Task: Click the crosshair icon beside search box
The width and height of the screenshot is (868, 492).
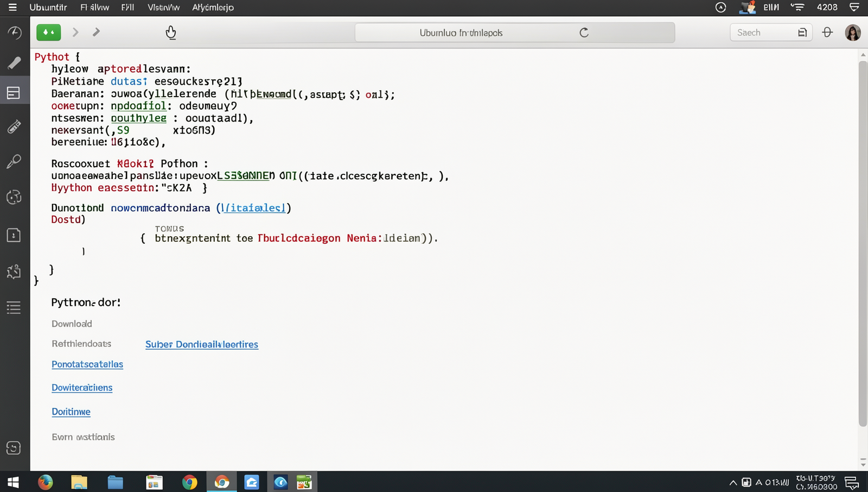Action: [827, 33]
